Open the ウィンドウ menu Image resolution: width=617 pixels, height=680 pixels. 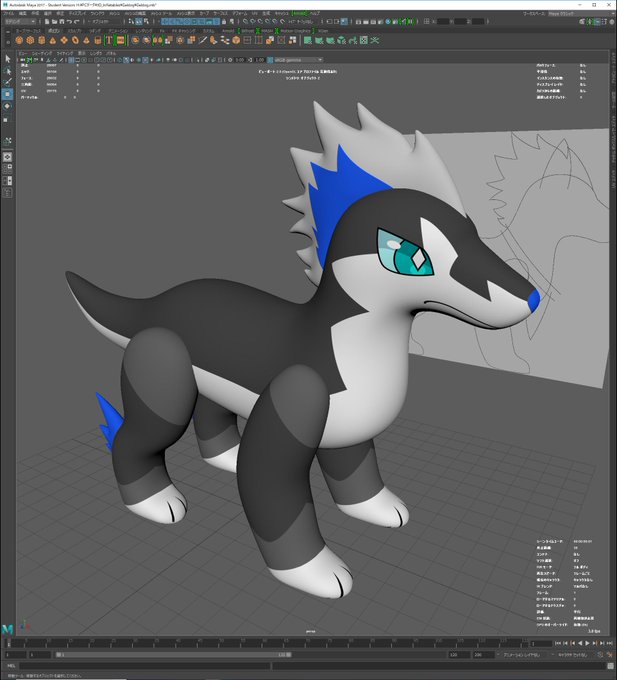(x=98, y=13)
